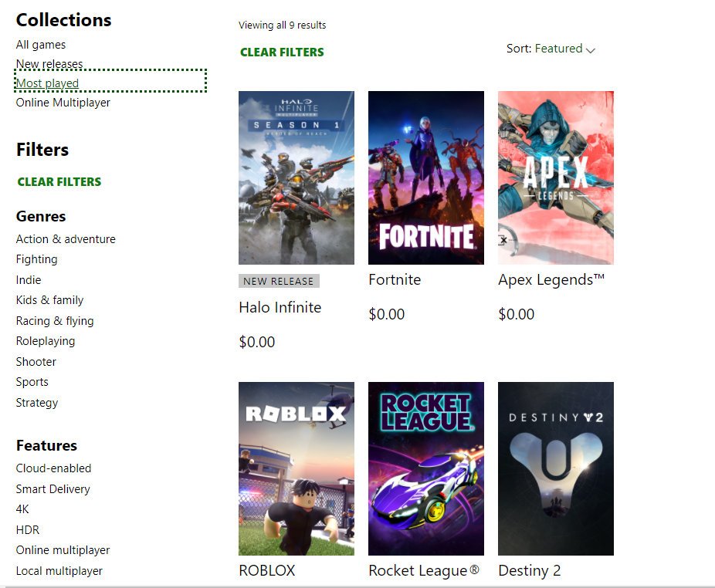Open the Online Multiplayer collection

(63, 103)
